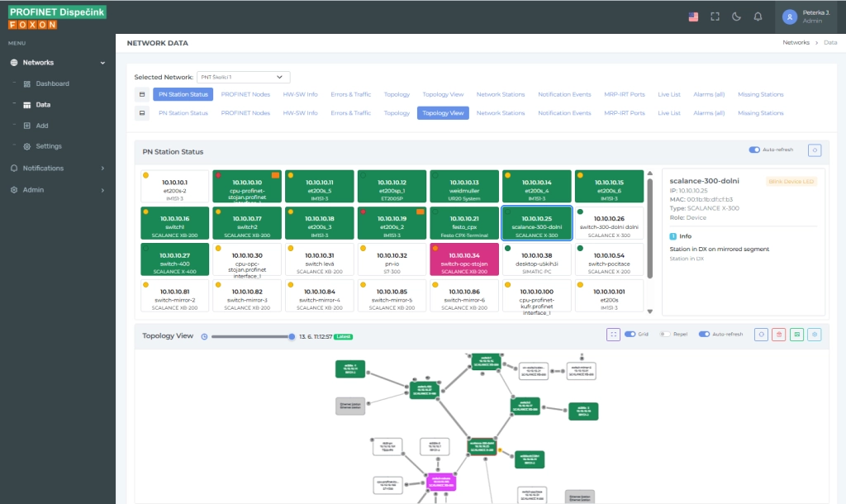
Task: Click the Blink Device LED button
Action: [x=791, y=181]
